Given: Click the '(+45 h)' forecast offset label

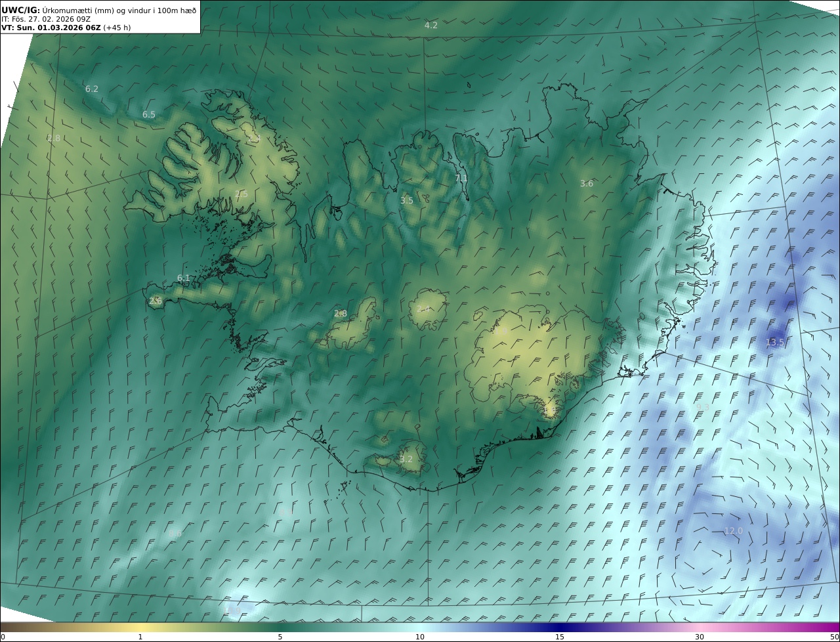Looking at the screenshot, I should pyautogui.click(x=117, y=28).
